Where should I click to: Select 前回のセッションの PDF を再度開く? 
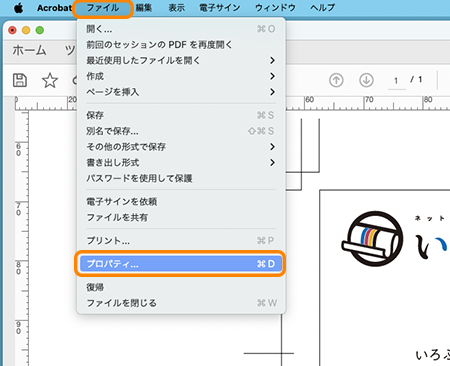[181, 45]
